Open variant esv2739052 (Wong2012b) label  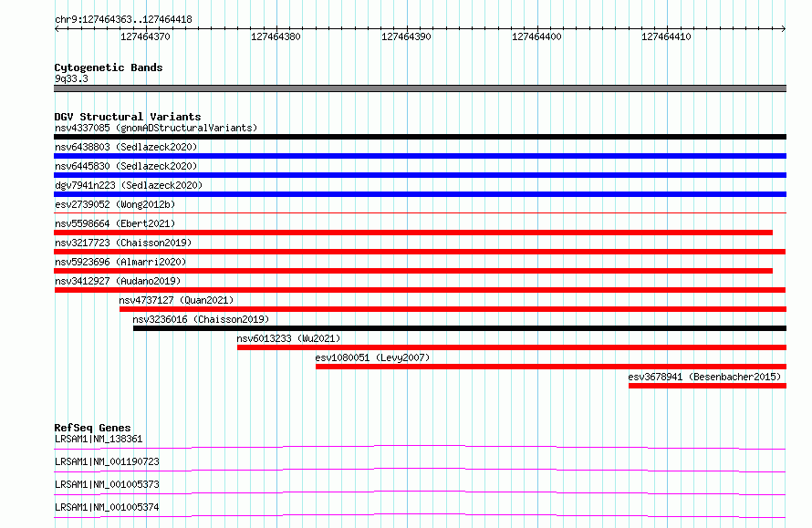(115, 204)
